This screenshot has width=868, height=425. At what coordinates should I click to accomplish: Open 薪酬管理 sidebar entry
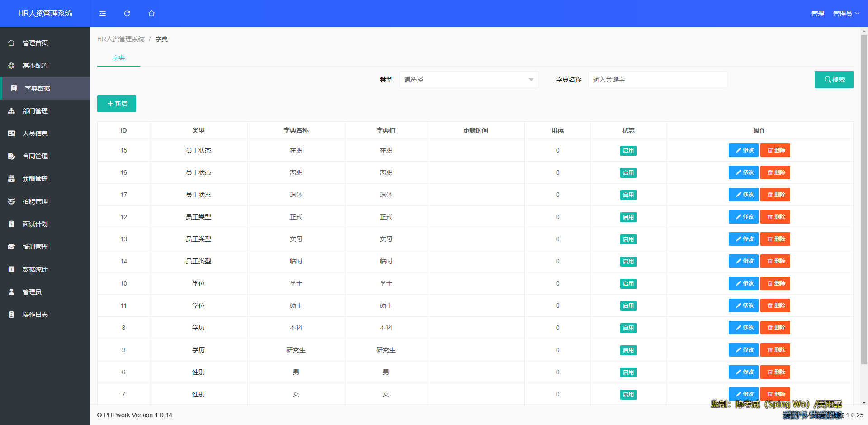click(35, 179)
